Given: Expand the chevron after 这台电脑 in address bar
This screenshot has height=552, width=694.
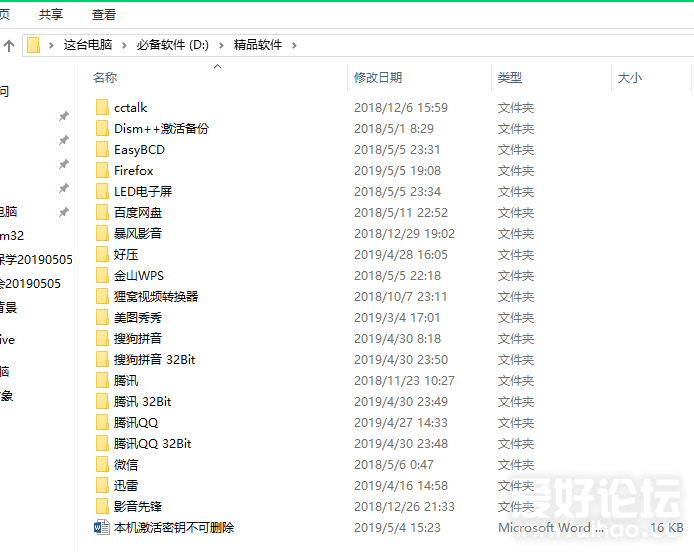Looking at the screenshot, I should point(124,45).
